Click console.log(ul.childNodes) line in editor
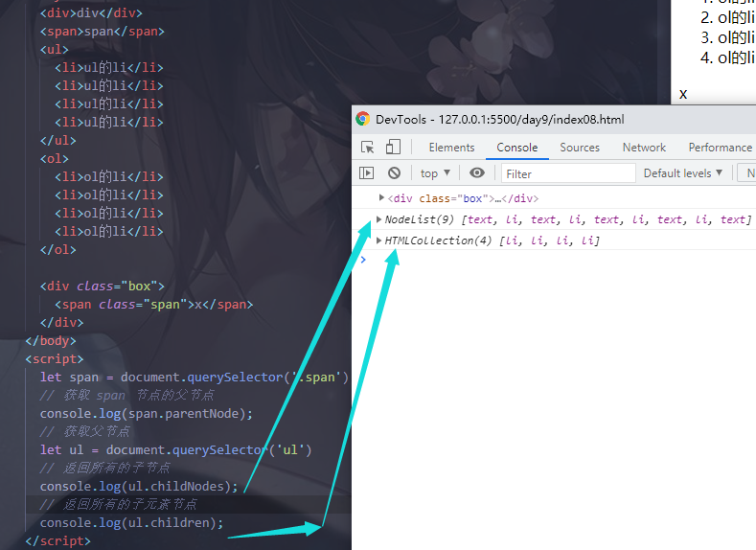Screen dimensions: 756x550 pos(139,487)
